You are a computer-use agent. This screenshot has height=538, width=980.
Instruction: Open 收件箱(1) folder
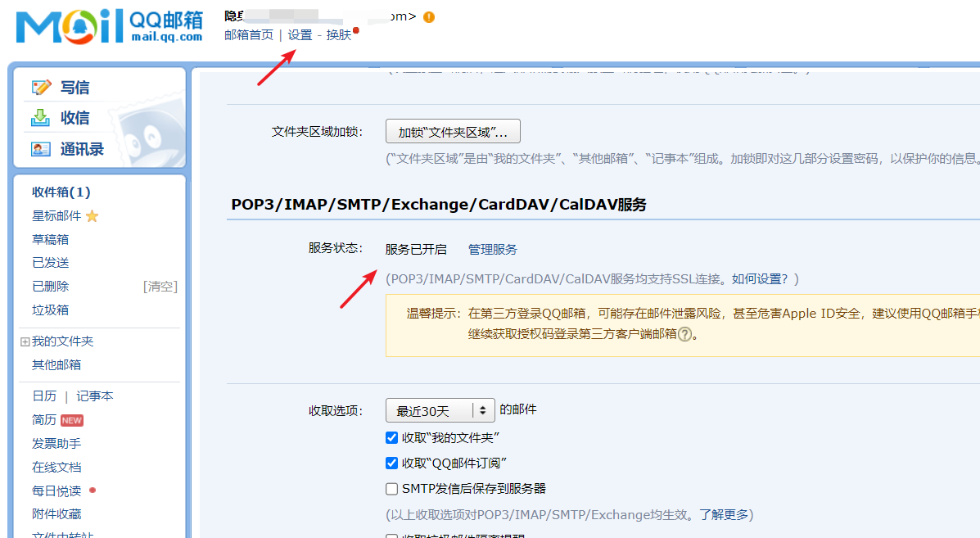(61, 192)
